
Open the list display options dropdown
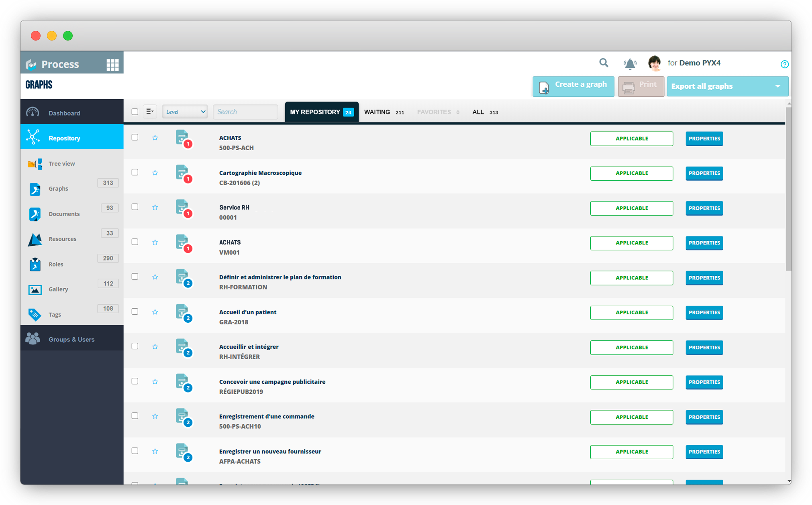coord(150,112)
